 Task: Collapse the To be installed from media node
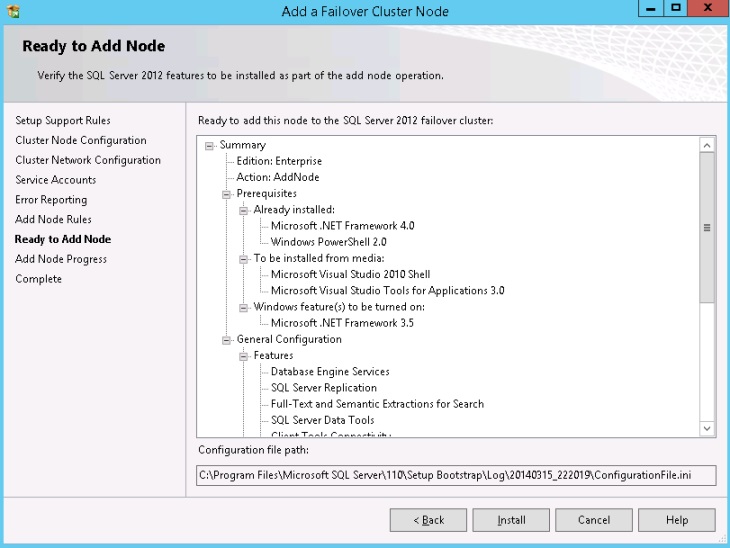(x=243, y=259)
